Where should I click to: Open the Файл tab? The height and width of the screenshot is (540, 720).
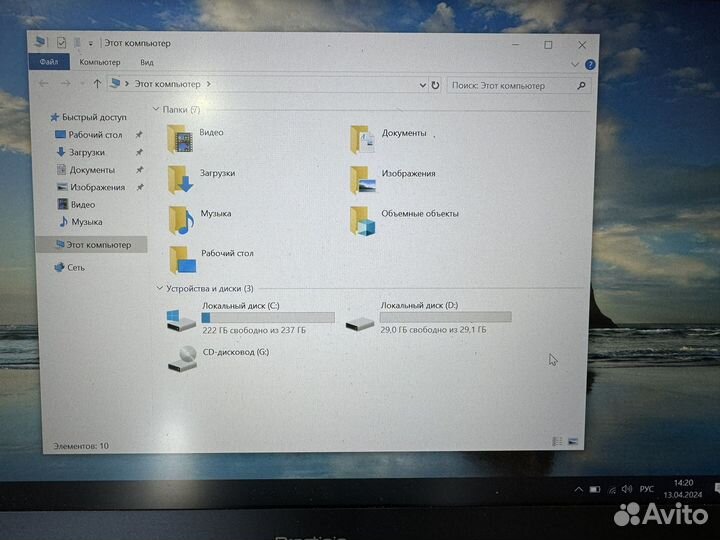click(49, 62)
